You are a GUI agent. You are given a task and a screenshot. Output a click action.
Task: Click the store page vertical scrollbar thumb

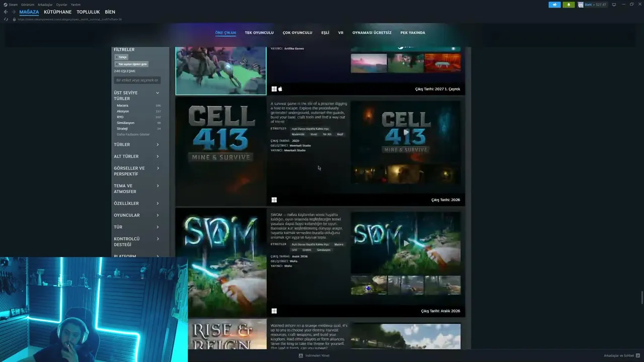(641, 298)
